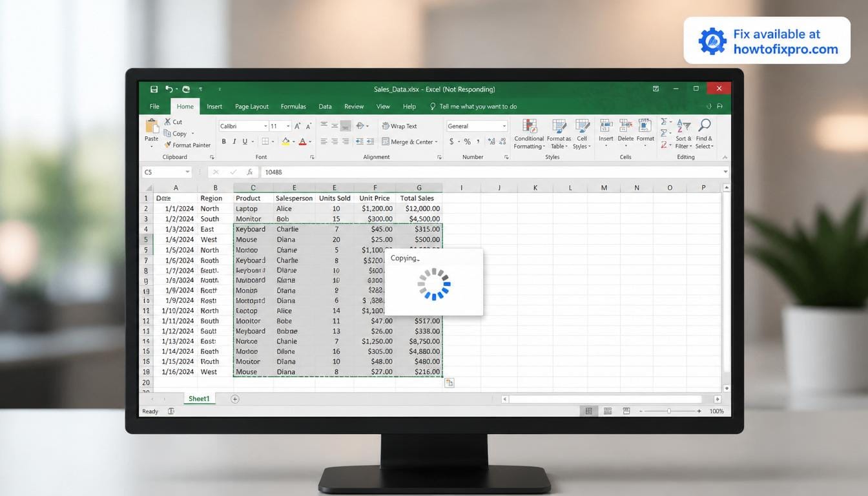Click the Borders grid icon

click(x=265, y=141)
